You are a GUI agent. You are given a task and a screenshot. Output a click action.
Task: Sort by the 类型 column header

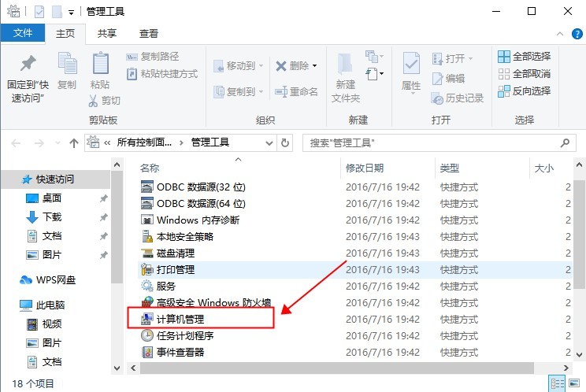tap(449, 168)
